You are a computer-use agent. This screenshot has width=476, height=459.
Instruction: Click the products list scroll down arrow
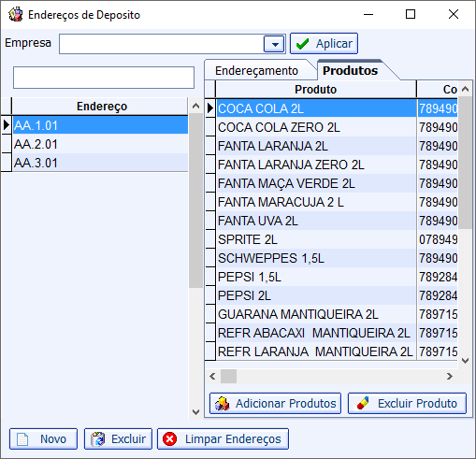[465, 361]
